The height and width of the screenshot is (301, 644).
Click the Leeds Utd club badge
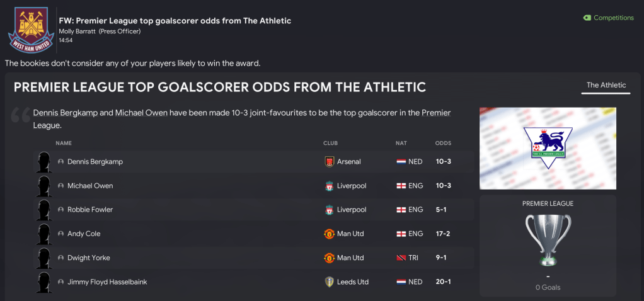[x=329, y=282]
